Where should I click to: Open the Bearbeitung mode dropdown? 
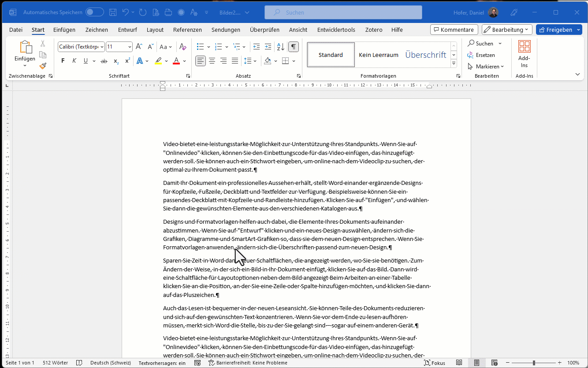coord(505,30)
